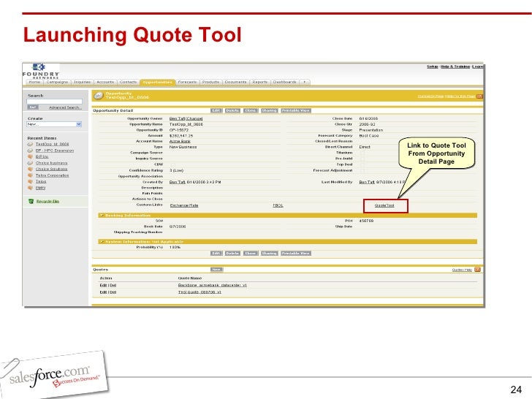
Task: Click icon beside B/P Inc recent item
Action: pos(30,156)
